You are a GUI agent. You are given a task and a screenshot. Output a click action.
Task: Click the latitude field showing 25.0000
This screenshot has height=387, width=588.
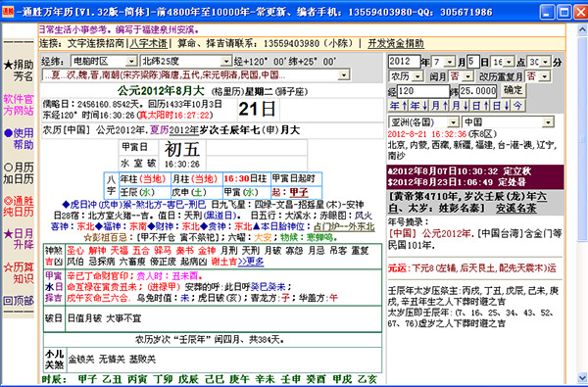(478, 91)
